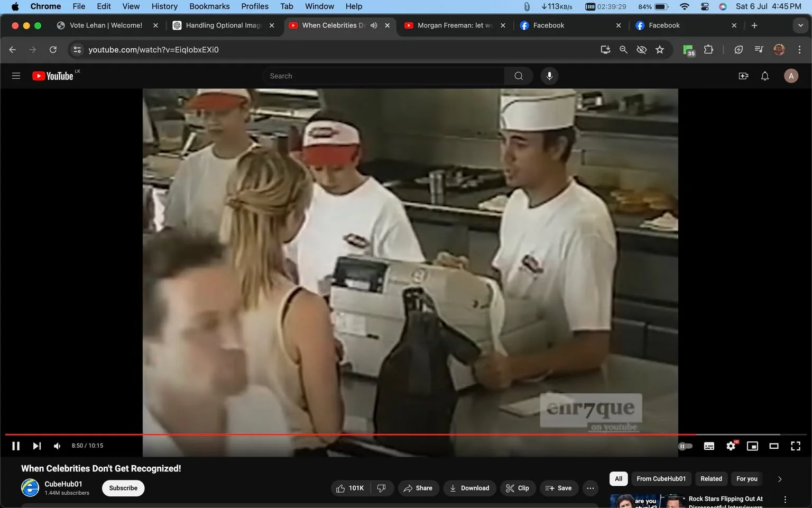
Task: Open the zoom magnifier in address bar
Action: click(x=623, y=49)
